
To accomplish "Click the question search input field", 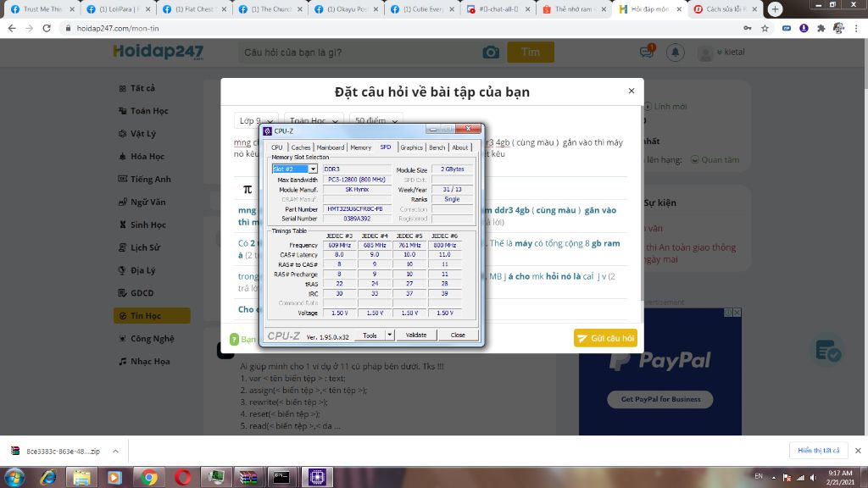I will coord(359,52).
